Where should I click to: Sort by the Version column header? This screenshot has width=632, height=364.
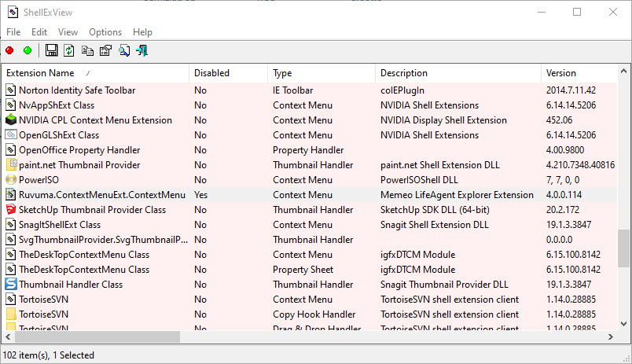click(x=579, y=73)
